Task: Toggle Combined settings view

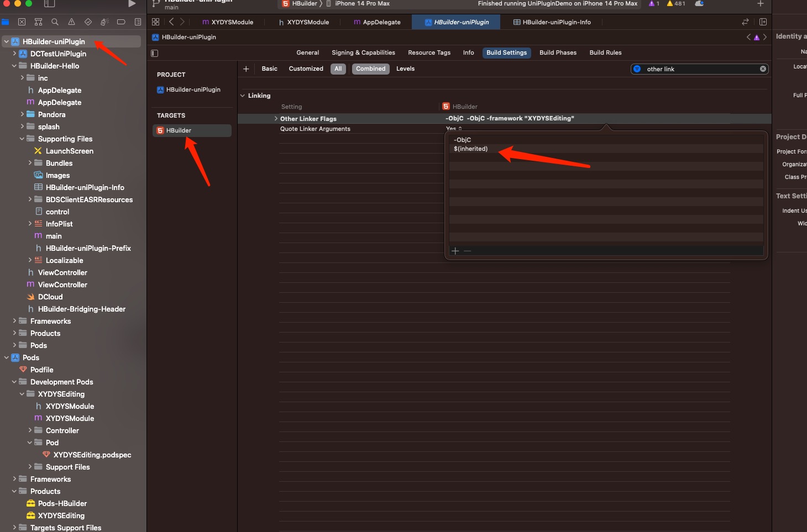Action: [371, 69]
